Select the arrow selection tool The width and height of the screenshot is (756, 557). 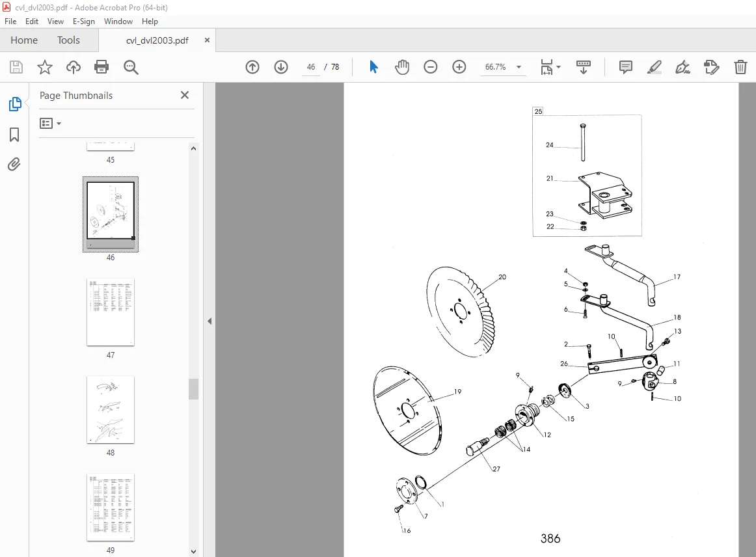pos(373,67)
